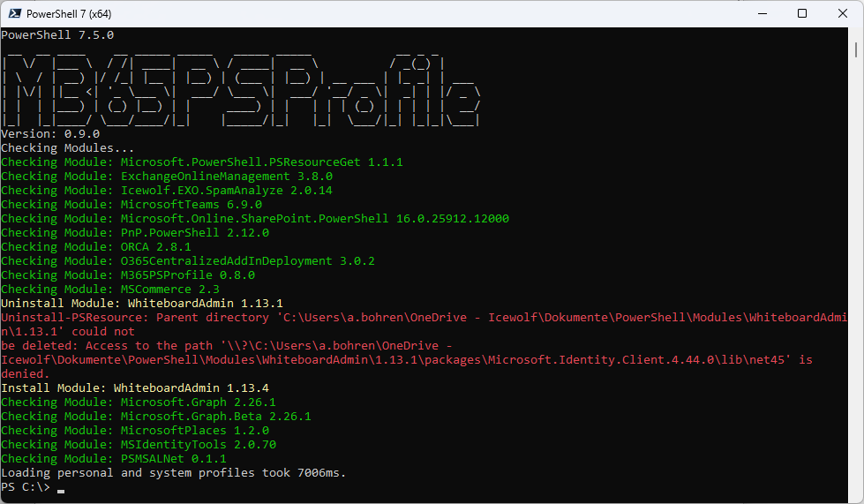Click the M365PSProfile ASCII art banner
This screenshot has width=864, height=504.
tap(241, 89)
